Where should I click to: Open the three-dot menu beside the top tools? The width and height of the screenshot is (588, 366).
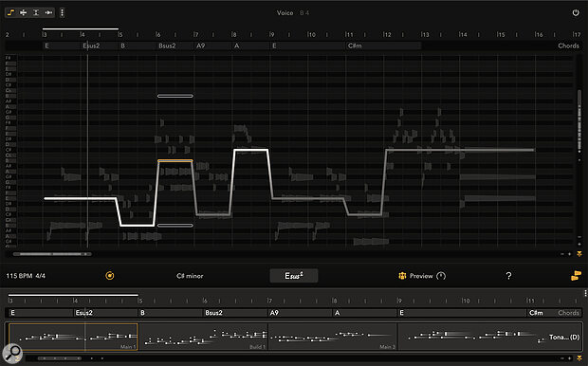point(62,12)
